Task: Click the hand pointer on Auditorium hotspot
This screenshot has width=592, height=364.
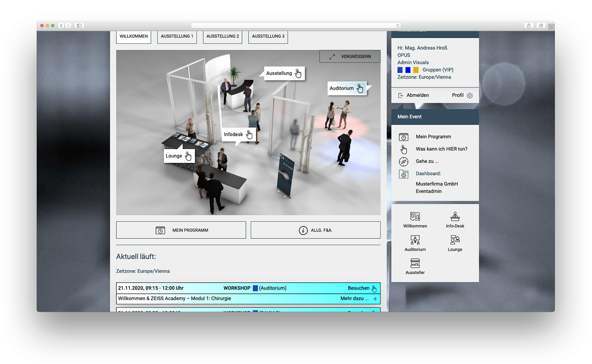Action: tap(360, 88)
